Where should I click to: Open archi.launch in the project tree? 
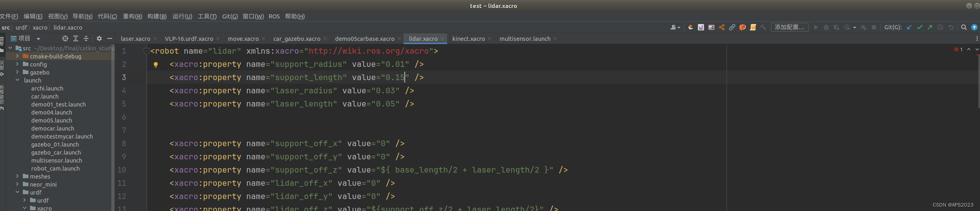[x=47, y=88]
